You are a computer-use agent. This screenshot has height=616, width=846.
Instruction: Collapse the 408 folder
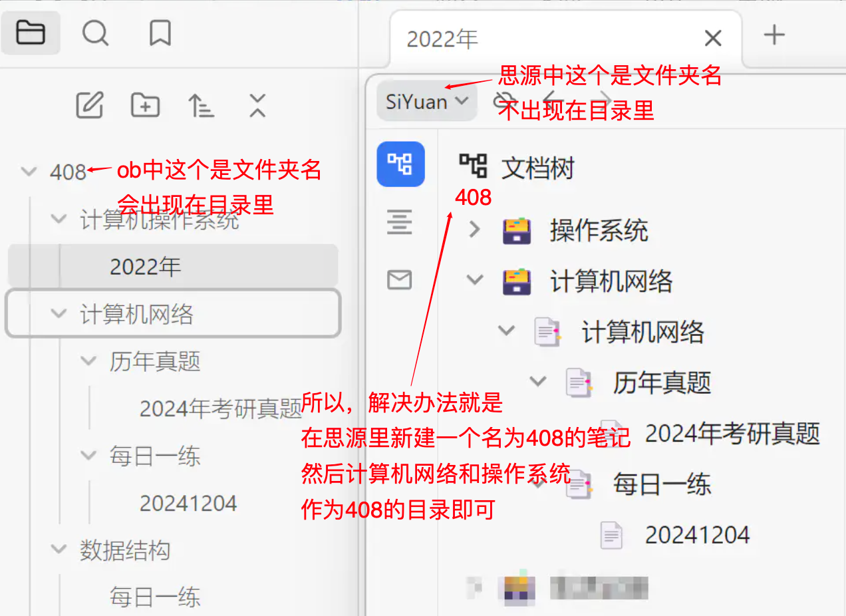(x=28, y=172)
